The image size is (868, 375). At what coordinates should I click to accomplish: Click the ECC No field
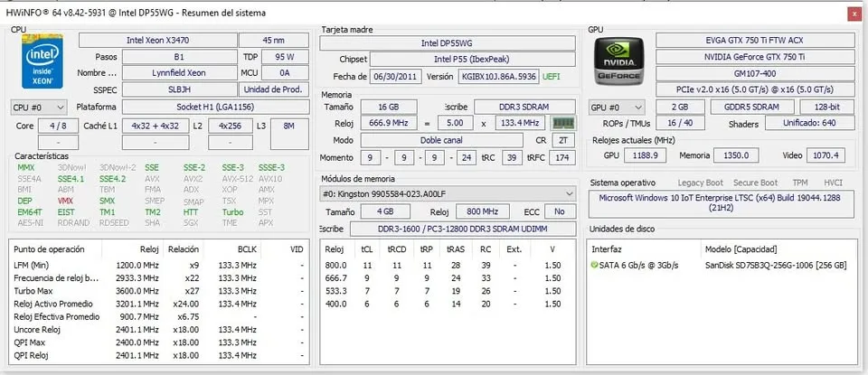(560, 211)
